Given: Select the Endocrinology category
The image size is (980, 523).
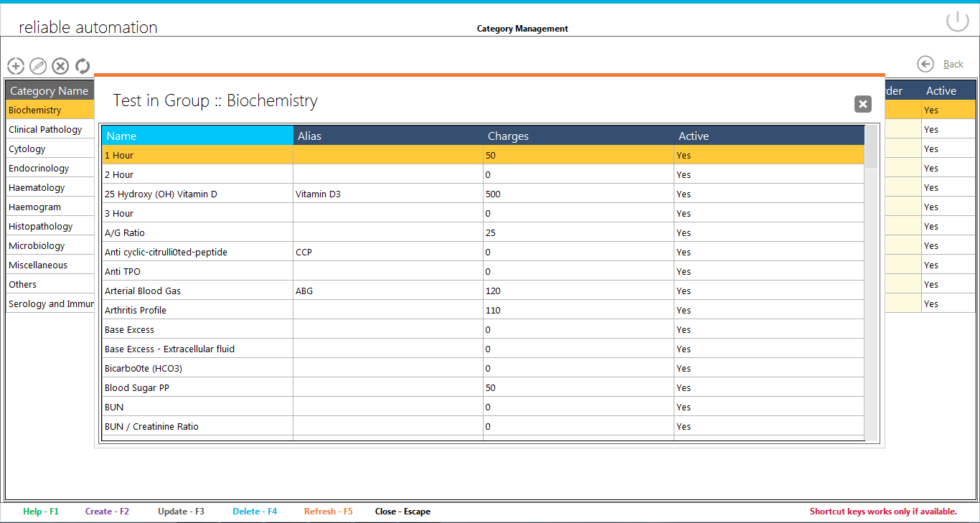Looking at the screenshot, I should [50, 168].
